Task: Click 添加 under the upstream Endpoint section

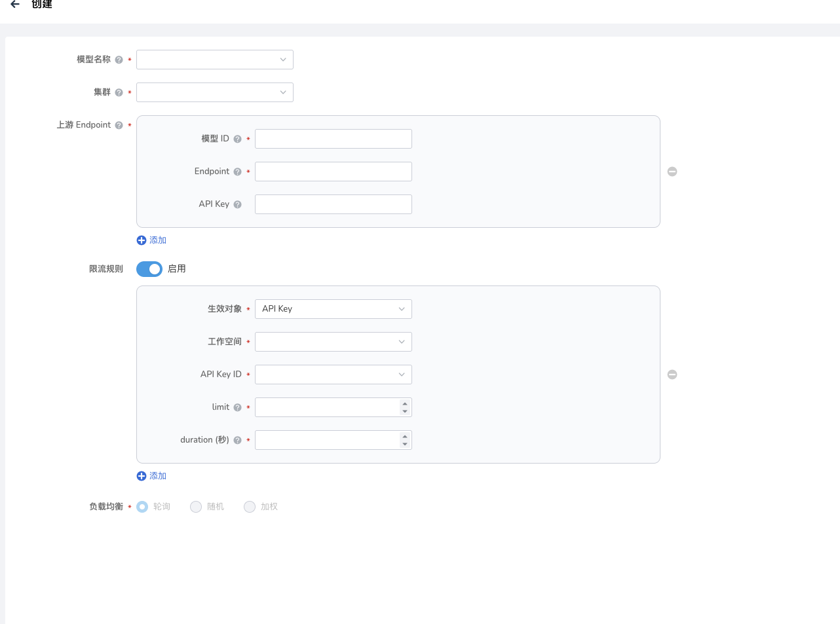Action: pyautogui.click(x=151, y=240)
